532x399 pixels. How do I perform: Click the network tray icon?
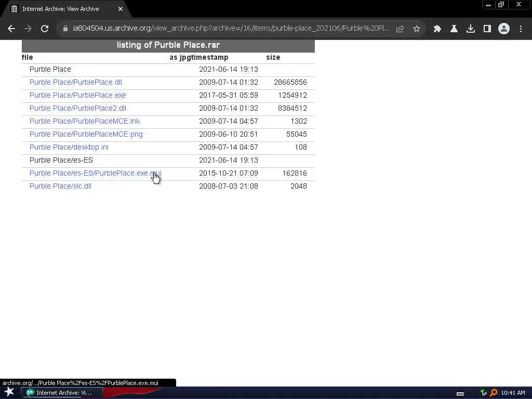tap(484, 393)
